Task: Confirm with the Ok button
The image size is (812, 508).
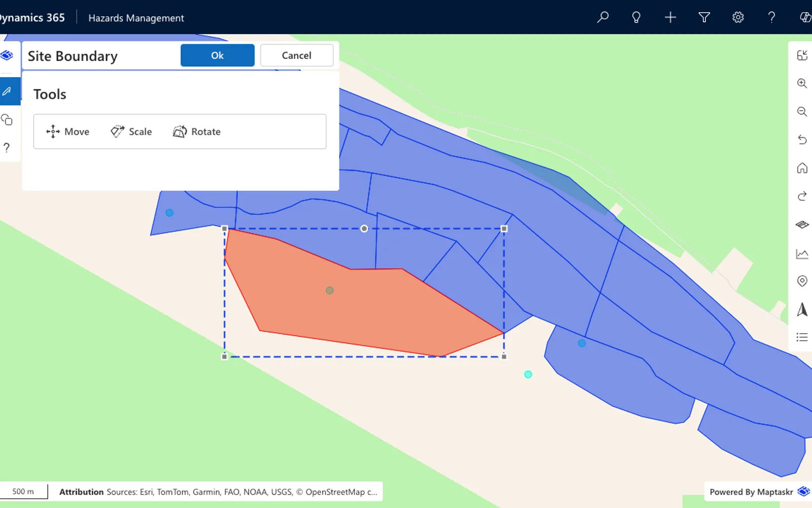Action: 217,55
